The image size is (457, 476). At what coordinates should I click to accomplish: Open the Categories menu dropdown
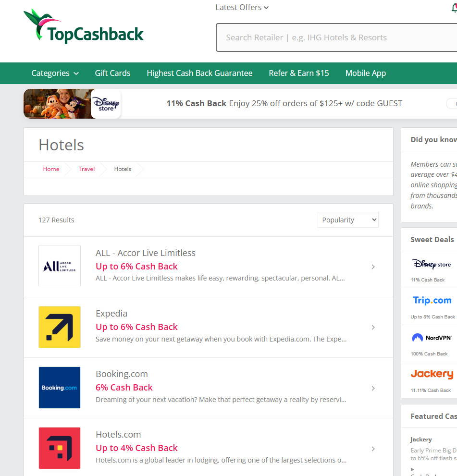click(55, 73)
